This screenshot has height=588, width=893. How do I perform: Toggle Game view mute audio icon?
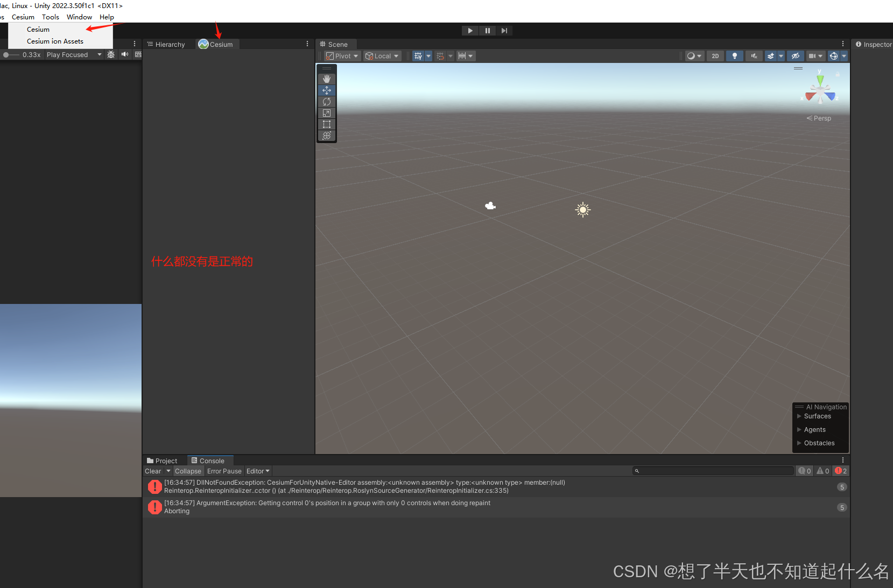[x=125, y=54]
